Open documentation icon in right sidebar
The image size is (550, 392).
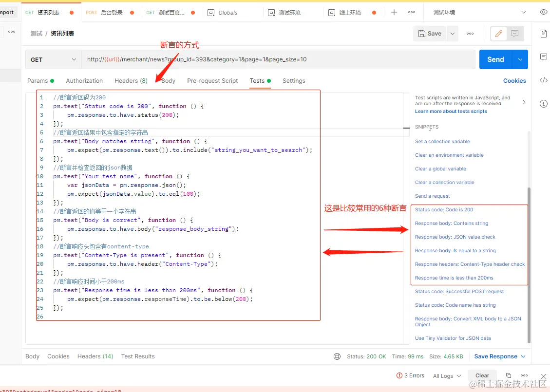click(543, 34)
